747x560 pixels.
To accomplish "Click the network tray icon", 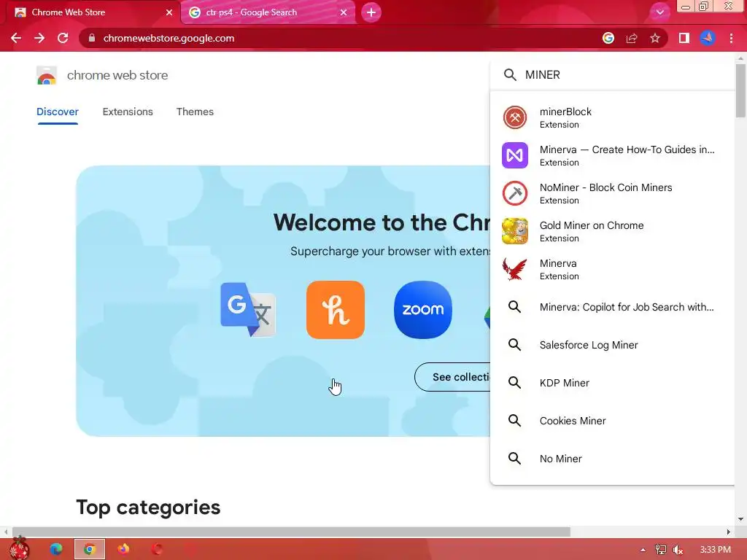I will pos(661,550).
